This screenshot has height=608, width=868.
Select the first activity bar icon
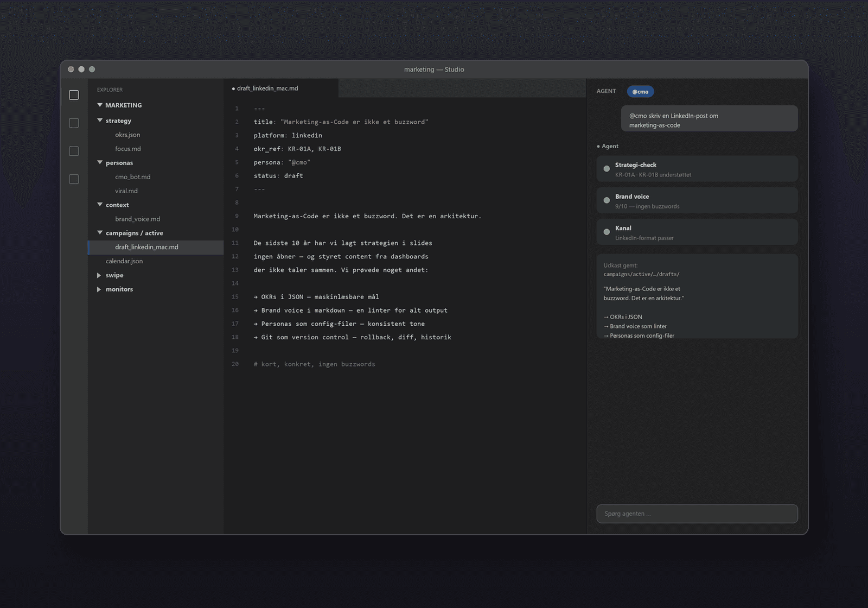coord(74,95)
